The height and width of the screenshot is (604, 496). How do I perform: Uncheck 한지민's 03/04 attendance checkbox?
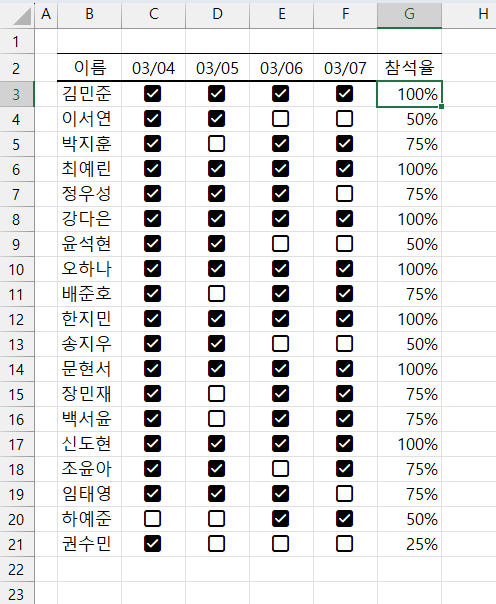(152, 319)
